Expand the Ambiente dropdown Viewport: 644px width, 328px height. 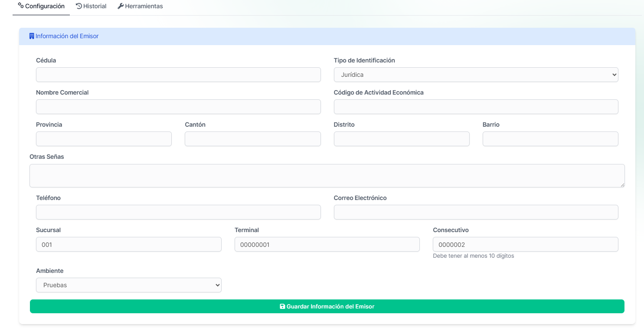click(128, 285)
